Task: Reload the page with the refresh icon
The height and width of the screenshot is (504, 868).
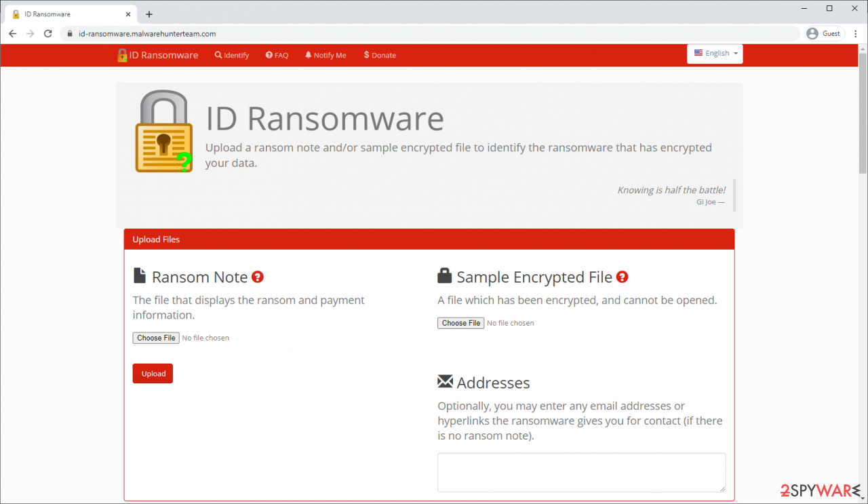Action: pos(47,33)
